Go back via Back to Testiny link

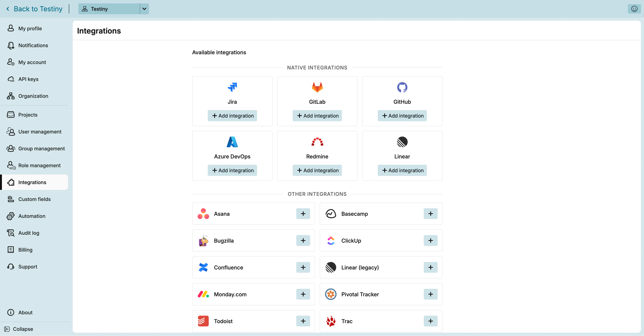(x=34, y=9)
